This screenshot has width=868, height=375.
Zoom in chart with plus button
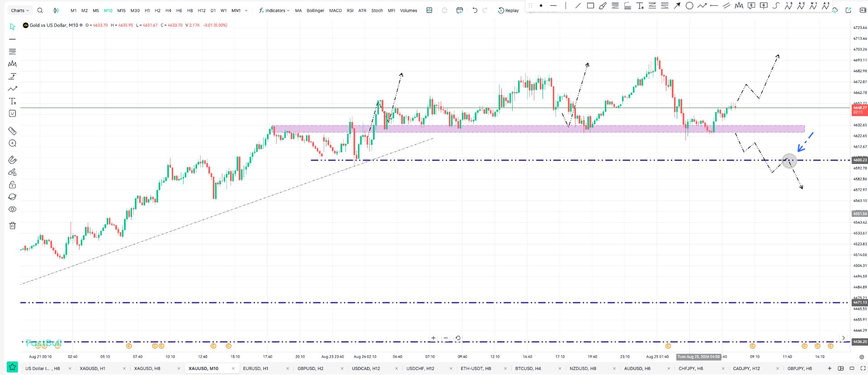433,338
